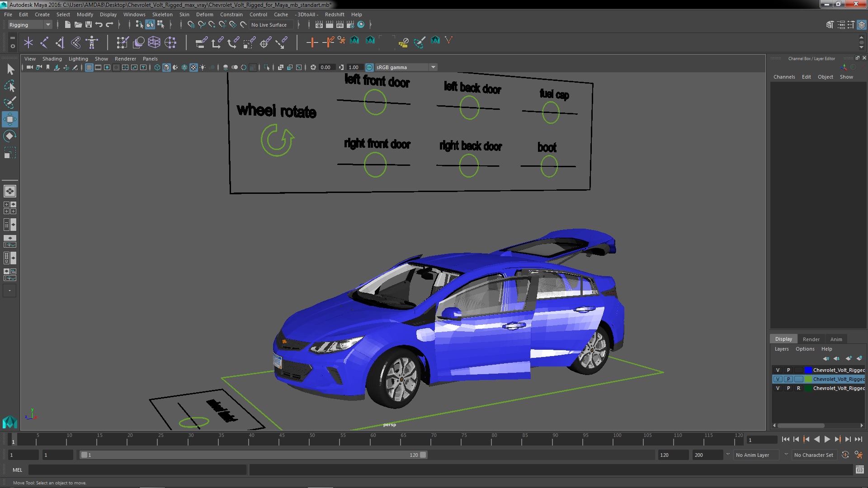This screenshot has width=868, height=488.
Task: Toggle visibility V of dark green Chevrolet layer
Action: point(778,388)
